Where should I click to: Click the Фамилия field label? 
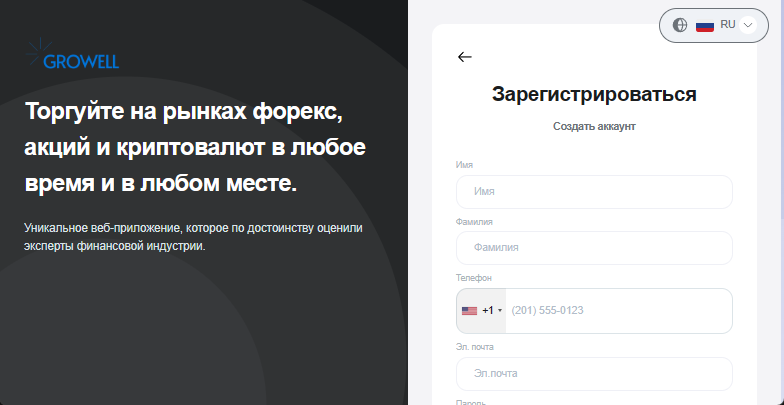tap(474, 222)
